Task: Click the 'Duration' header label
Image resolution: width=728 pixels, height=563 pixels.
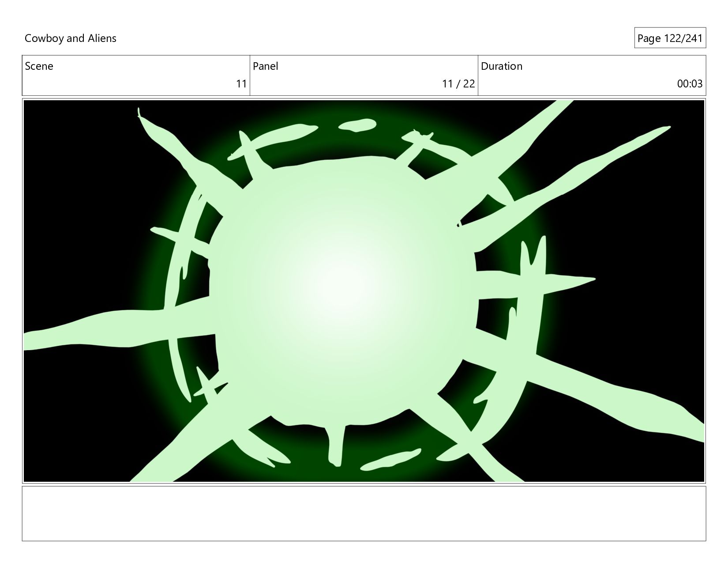Action: [x=501, y=66]
